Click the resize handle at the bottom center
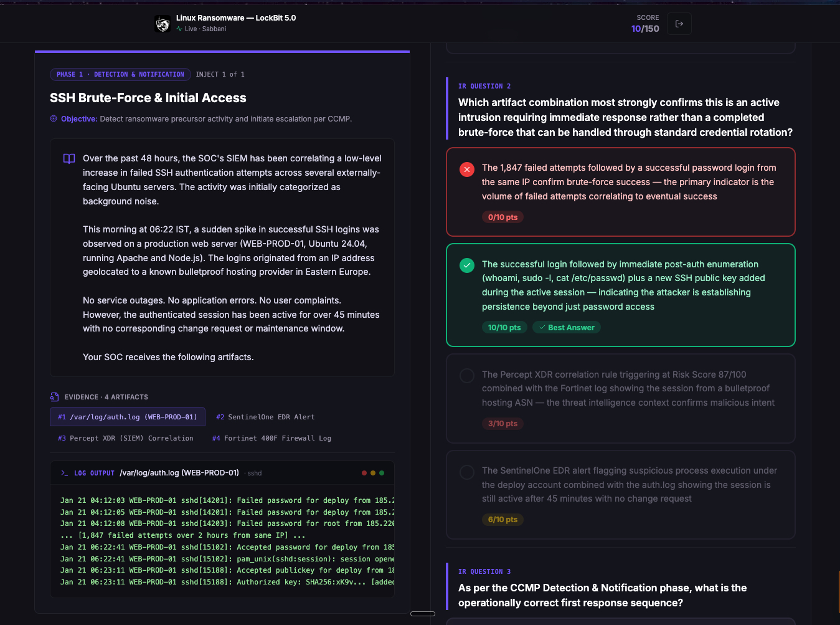Image resolution: width=840 pixels, height=625 pixels. [422, 614]
